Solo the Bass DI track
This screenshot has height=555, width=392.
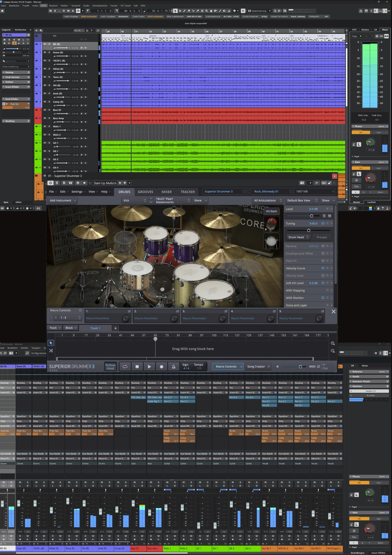point(49,110)
